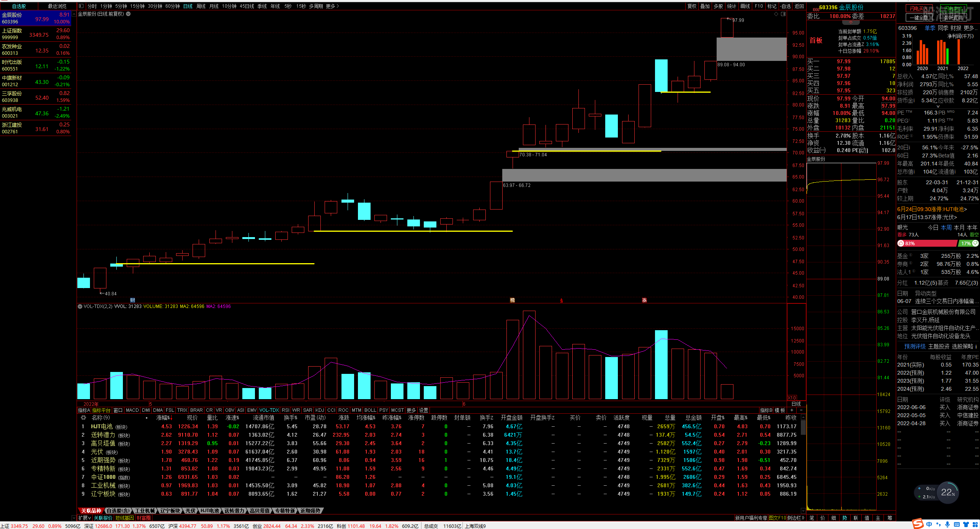
Task: Collapse the order book arrow under 委比
Action: coord(851,23)
